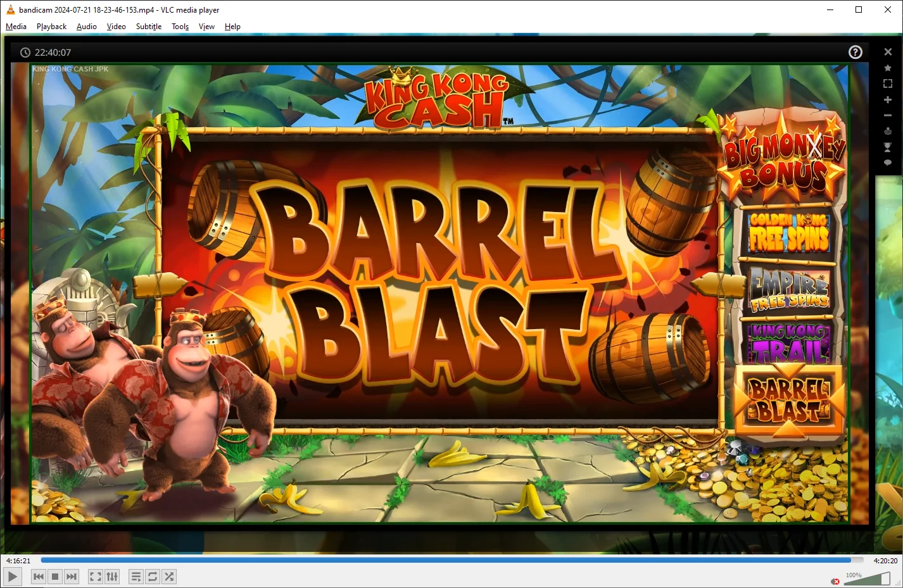Screen dimensions: 903x588
Task: Select the King Kong Trail option
Action: 789,342
